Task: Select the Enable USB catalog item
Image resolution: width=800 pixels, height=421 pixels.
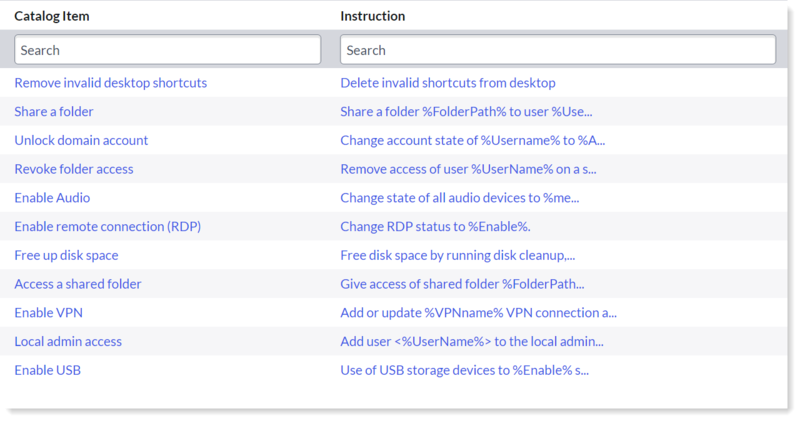Action: click(47, 370)
